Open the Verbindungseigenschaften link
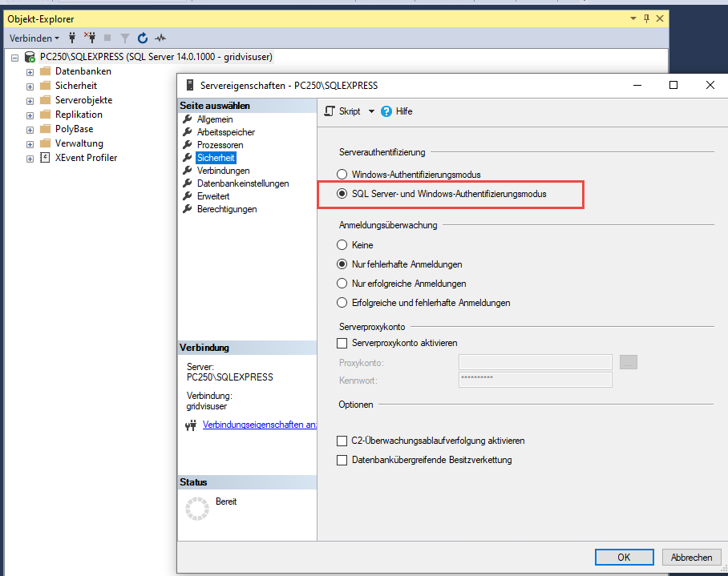The height and width of the screenshot is (576, 728). click(x=258, y=425)
